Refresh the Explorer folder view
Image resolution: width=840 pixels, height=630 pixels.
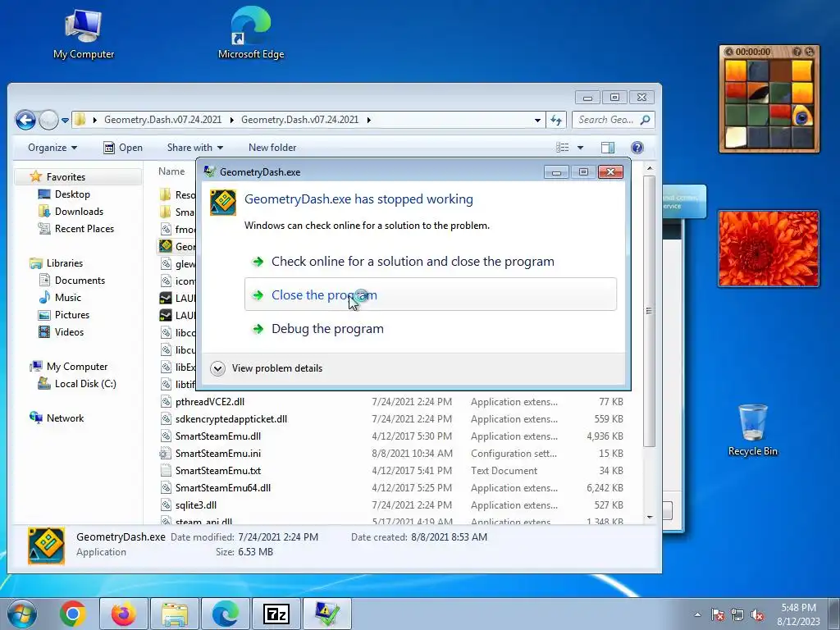coord(556,120)
